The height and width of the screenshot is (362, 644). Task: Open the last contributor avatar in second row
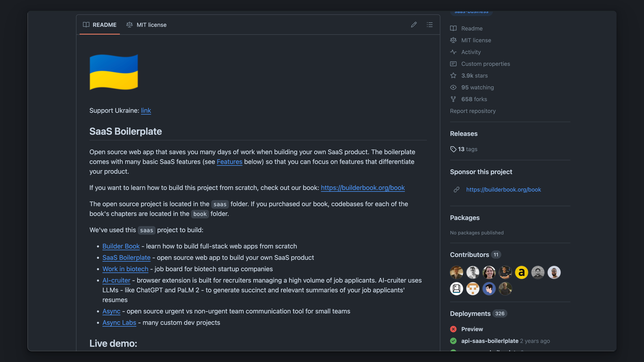[x=505, y=289]
